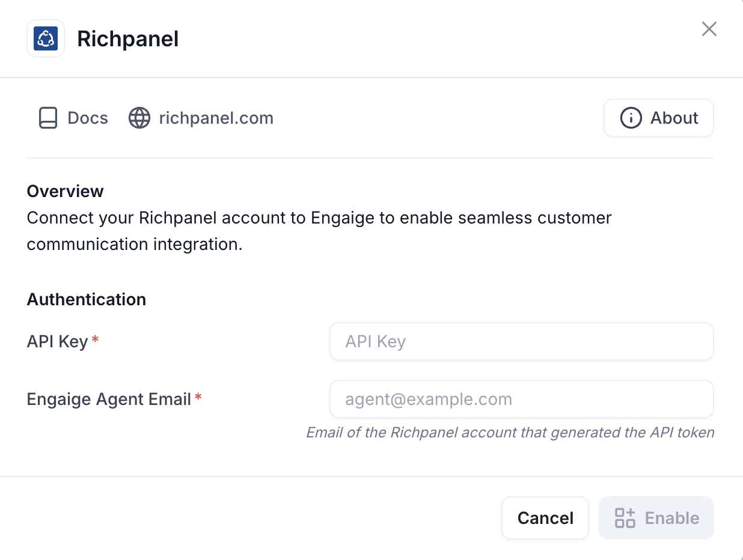Viewport: 743px width, 560px height.
Task: Visit the richpanel.com website link
Action: pos(216,118)
